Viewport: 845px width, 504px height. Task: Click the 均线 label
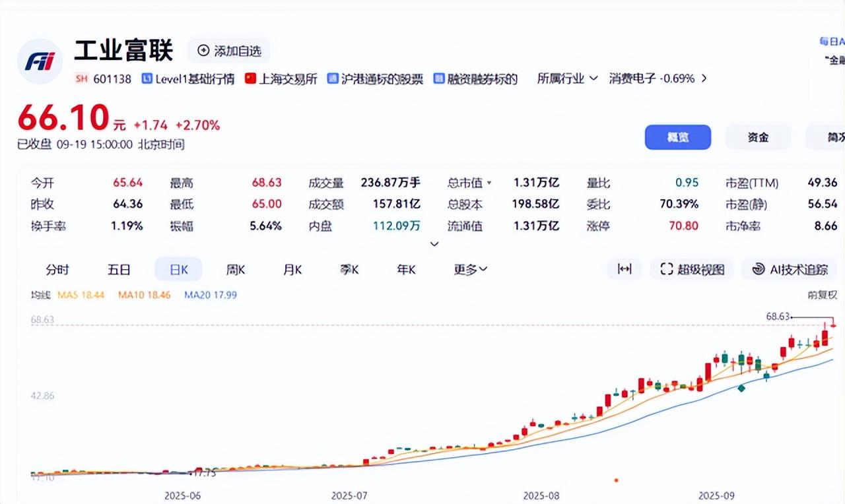click(x=40, y=295)
